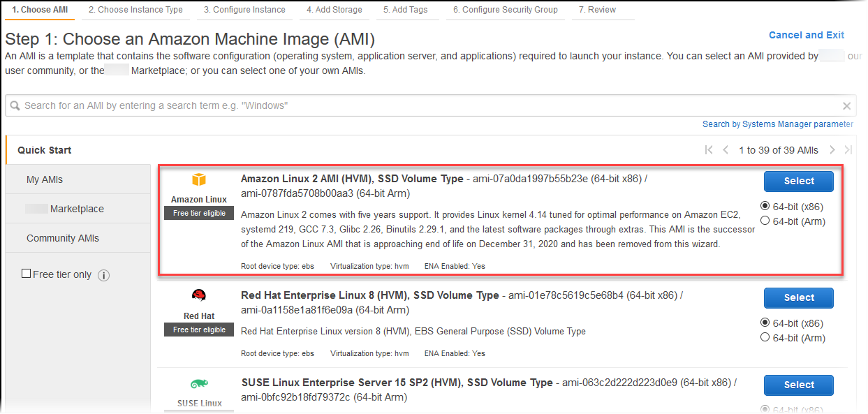Image resolution: width=868 pixels, height=414 pixels.
Task: Click the Red Hat logo icon
Action: (198, 295)
